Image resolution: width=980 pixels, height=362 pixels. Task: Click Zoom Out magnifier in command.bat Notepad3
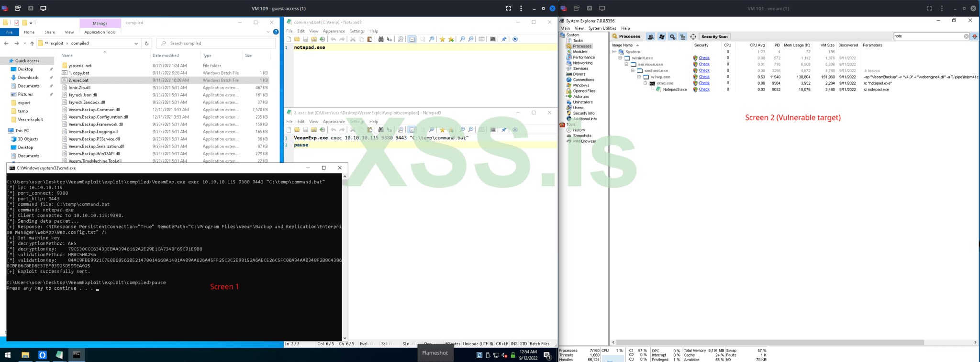pyautogui.click(x=471, y=39)
